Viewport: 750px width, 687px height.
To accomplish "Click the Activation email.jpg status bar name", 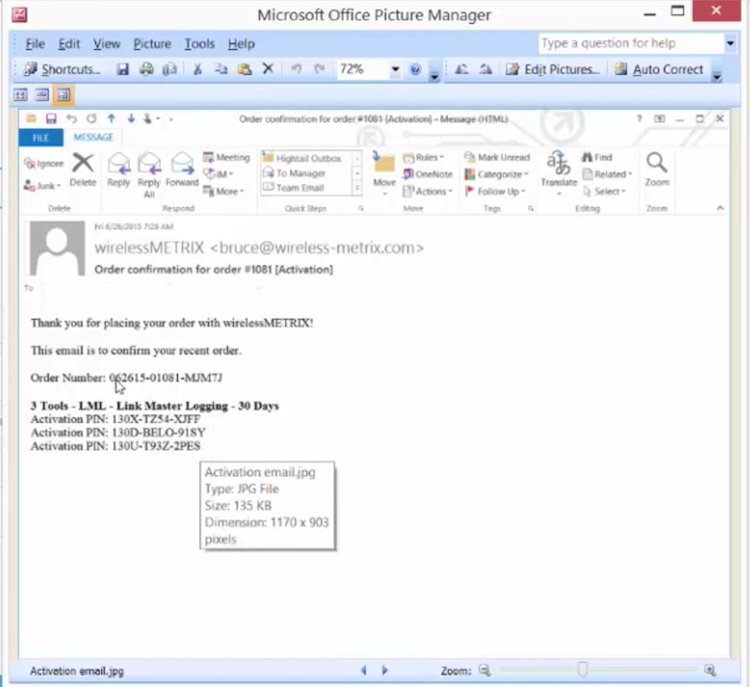I will click(77, 671).
